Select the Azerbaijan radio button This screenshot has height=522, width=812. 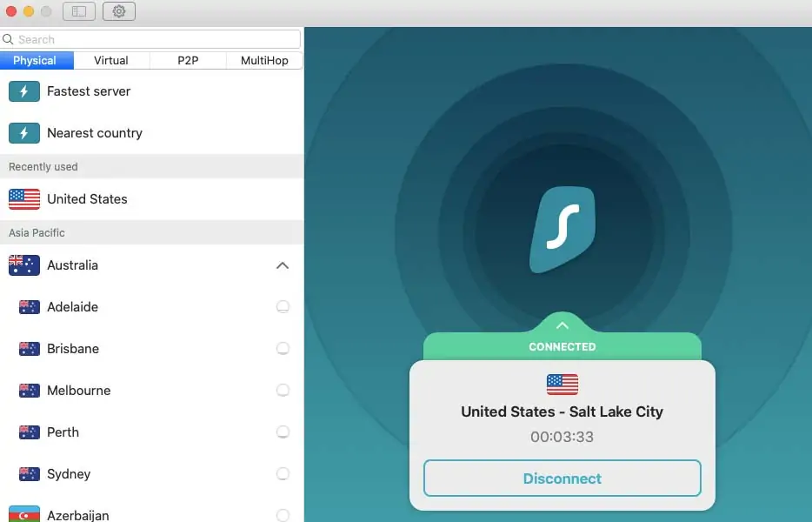tap(283, 515)
